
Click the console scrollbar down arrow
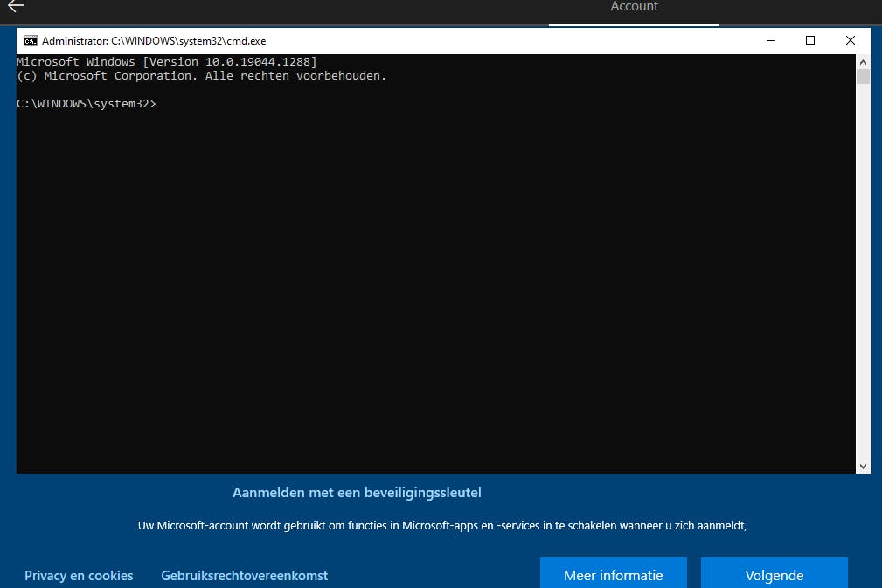[x=863, y=466]
